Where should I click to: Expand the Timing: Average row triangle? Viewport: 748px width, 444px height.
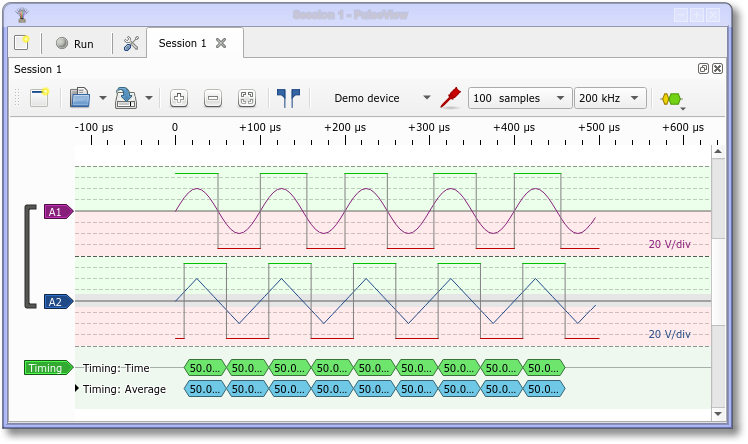coord(76,388)
